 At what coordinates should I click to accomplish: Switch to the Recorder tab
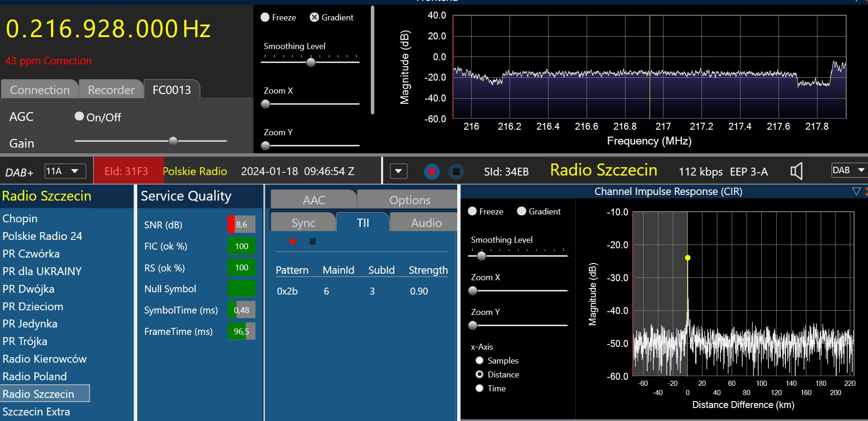[x=111, y=90]
